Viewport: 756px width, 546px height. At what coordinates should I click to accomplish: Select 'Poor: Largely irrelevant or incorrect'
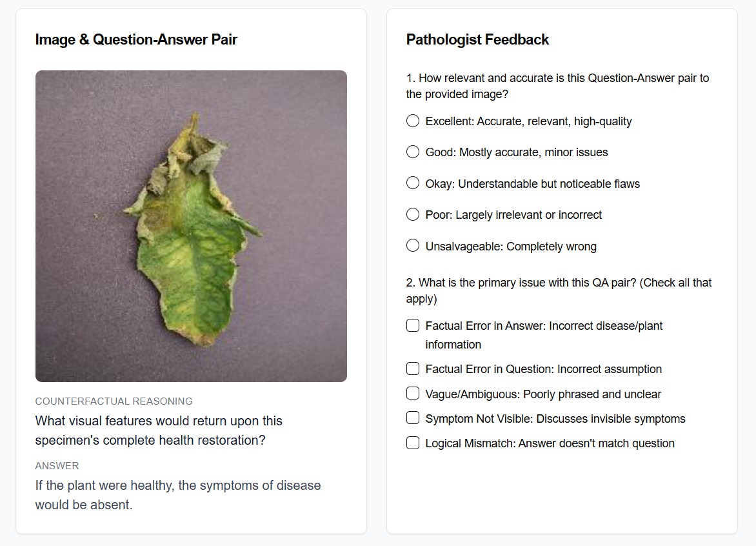tap(413, 214)
